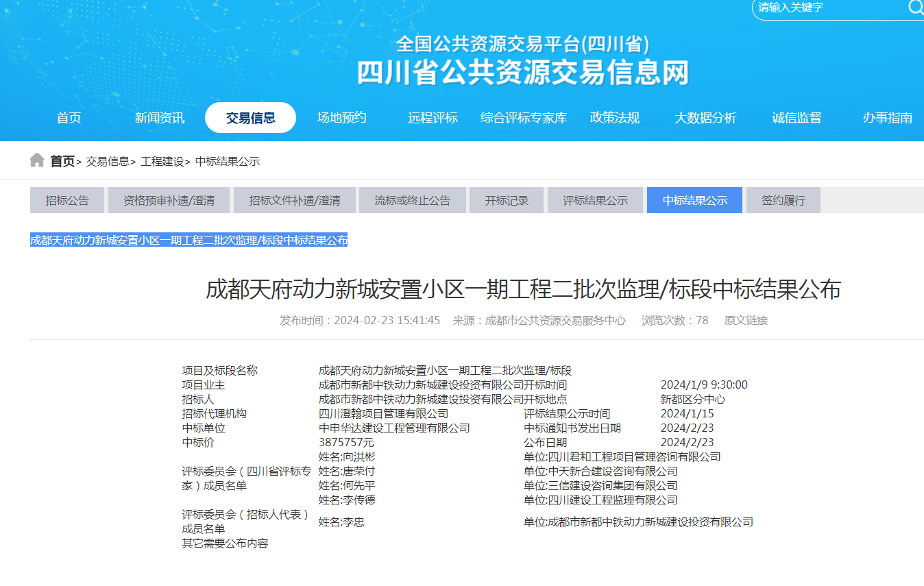
Task: Switch to the 招标公告 tab
Action: point(67,201)
